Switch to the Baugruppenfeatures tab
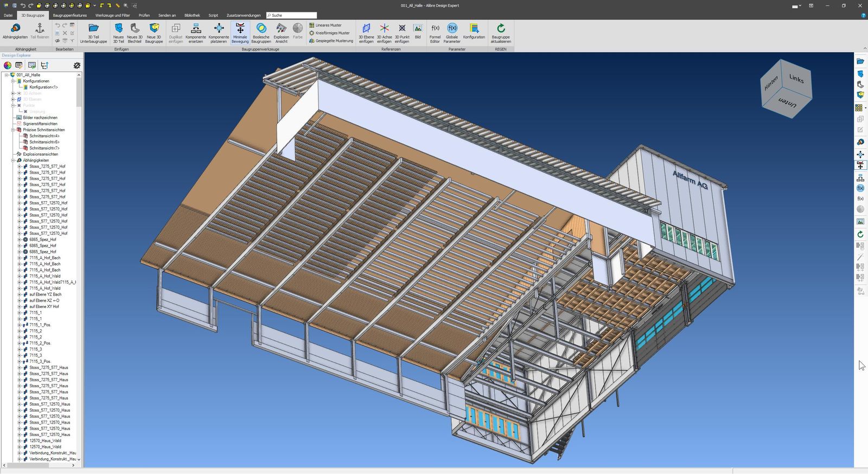The width and height of the screenshot is (868, 474). 70,15
